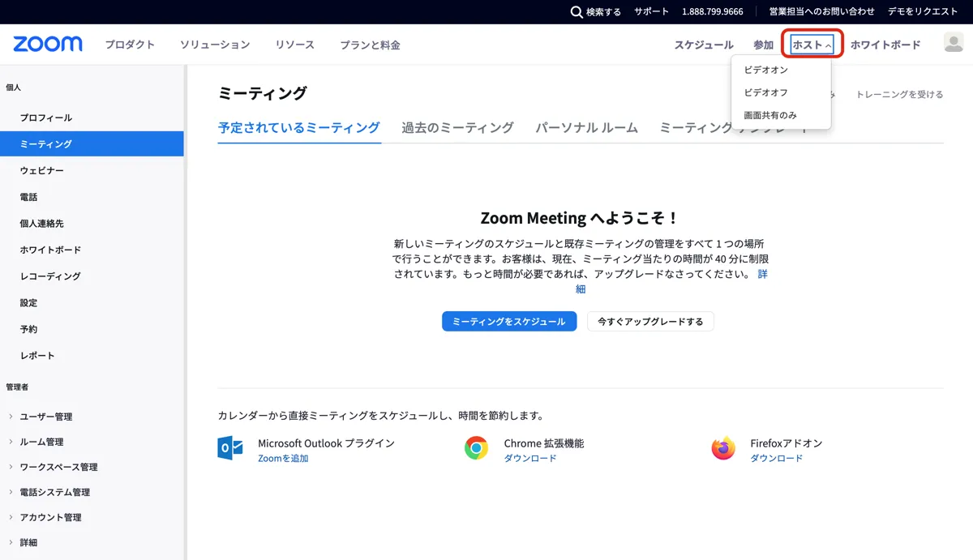Go to プランと料金 page
973x560 pixels.
[x=370, y=45]
